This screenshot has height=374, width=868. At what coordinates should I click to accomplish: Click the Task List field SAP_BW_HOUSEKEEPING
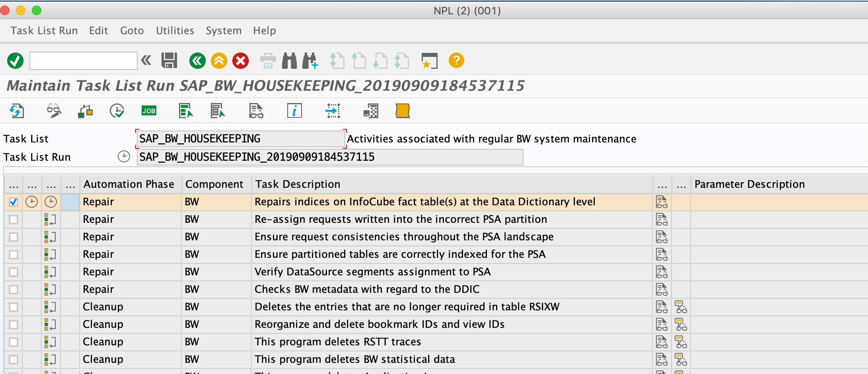pos(241,139)
